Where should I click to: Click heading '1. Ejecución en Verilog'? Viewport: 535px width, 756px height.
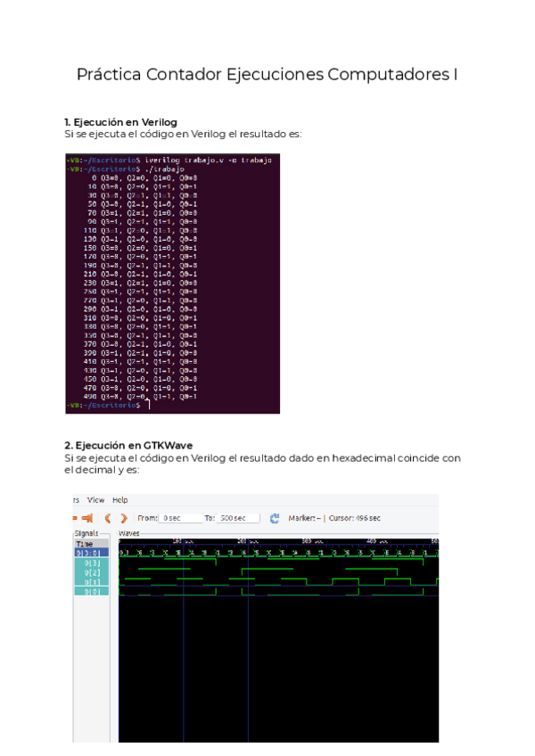tap(120, 122)
